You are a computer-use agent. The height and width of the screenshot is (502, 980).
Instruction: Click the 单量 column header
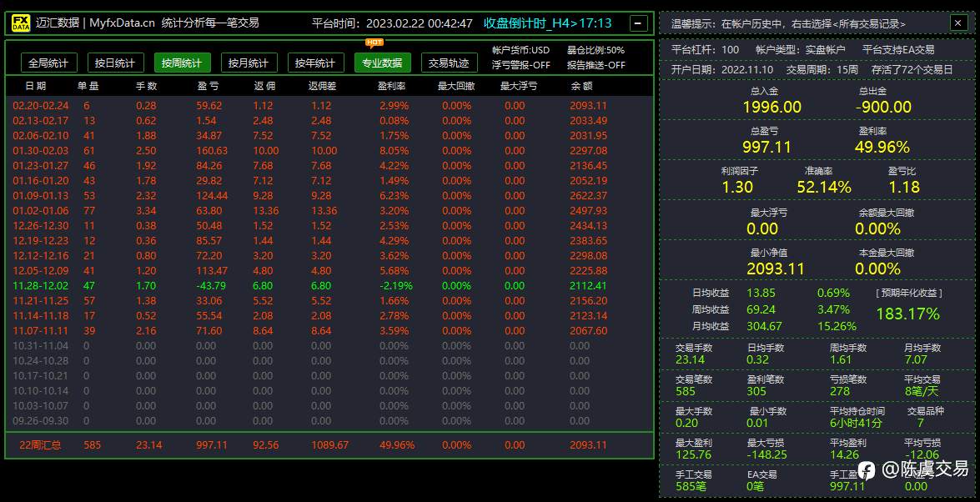click(88, 86)
